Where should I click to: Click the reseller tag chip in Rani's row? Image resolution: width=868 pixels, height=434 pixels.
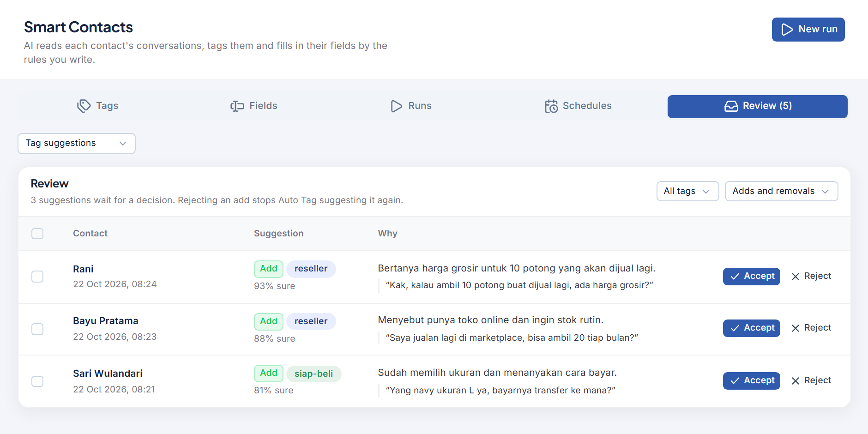pyautogui.click(x=311, y=269)
